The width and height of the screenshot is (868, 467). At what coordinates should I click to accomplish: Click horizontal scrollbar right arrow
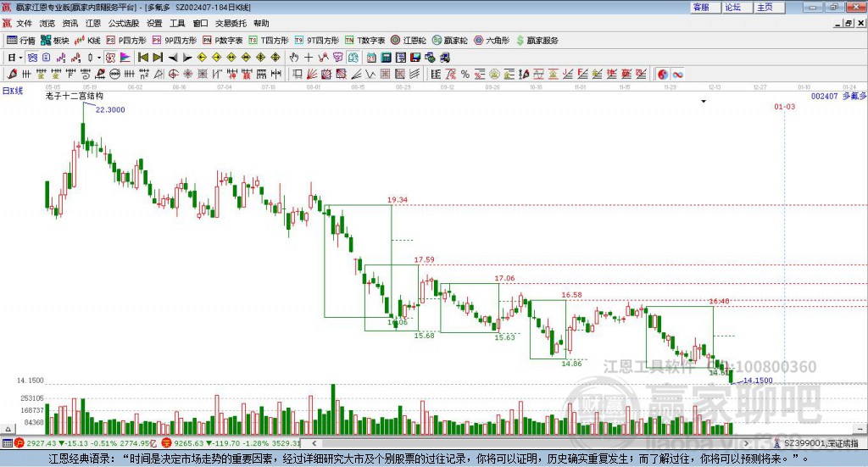746,443
